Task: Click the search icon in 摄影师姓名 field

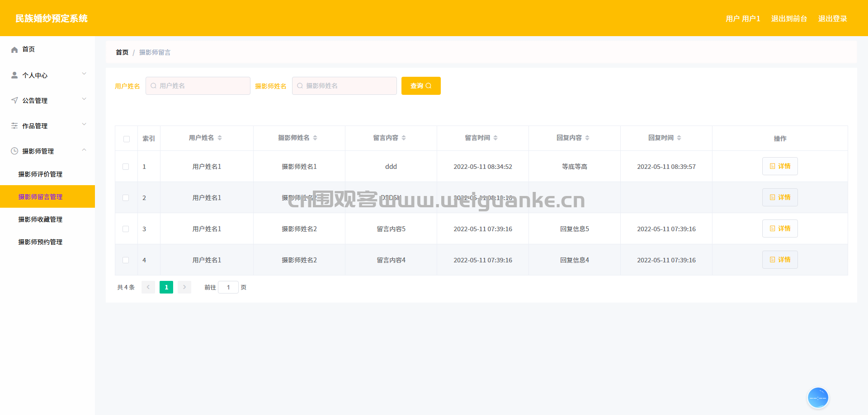Action: 300,86
